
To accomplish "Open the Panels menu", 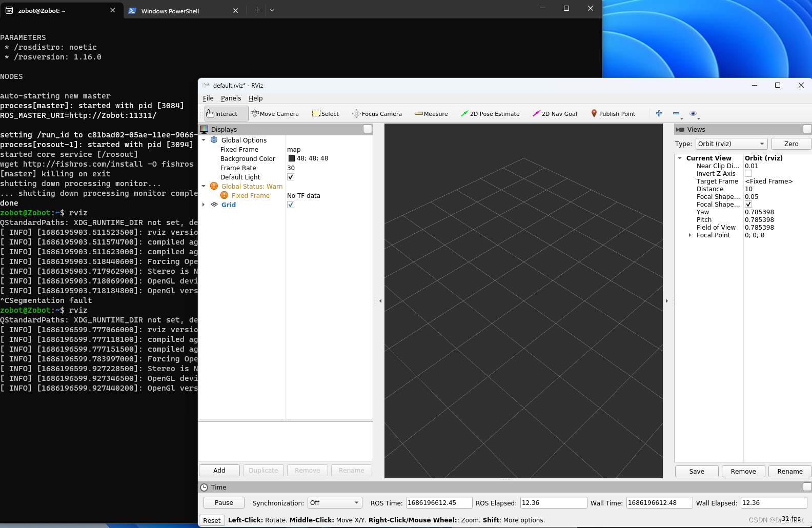I will tap(231, 98).
